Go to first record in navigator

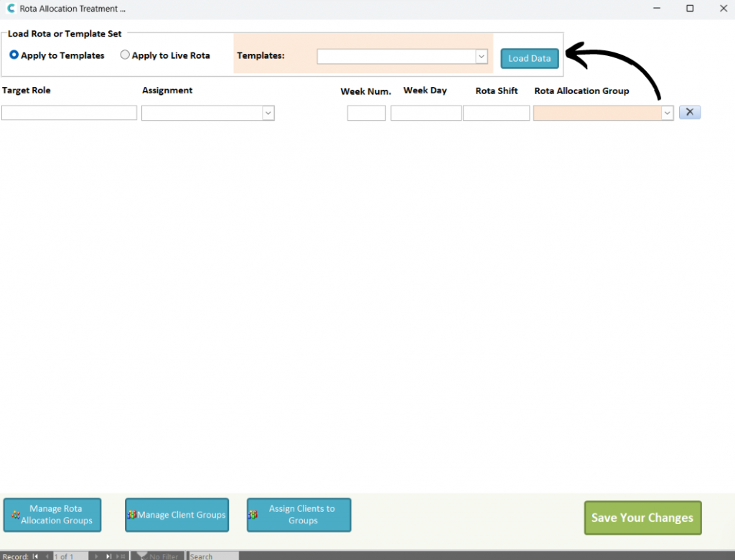(x=35, y=556)
